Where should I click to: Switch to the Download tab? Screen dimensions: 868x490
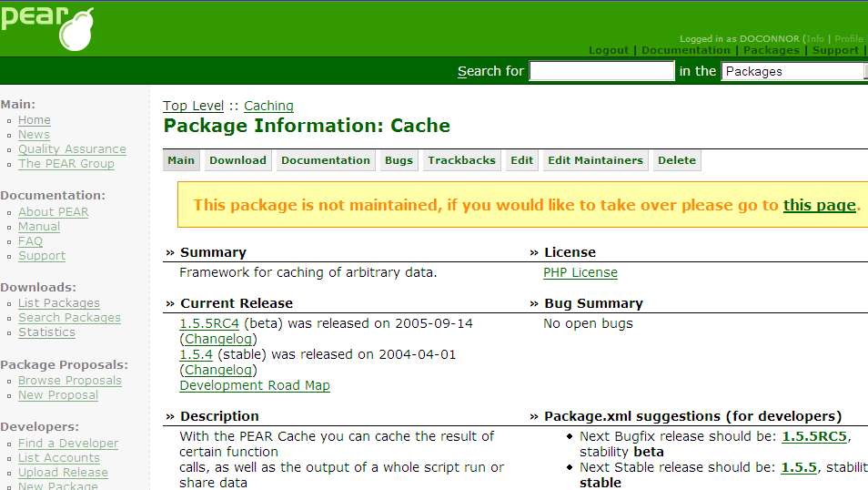click(237, 160)
